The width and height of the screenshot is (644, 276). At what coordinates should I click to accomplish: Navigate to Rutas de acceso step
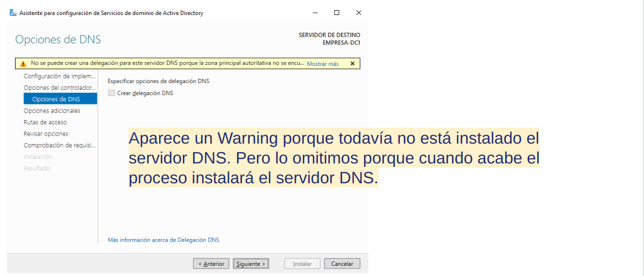tap(45, 122)
